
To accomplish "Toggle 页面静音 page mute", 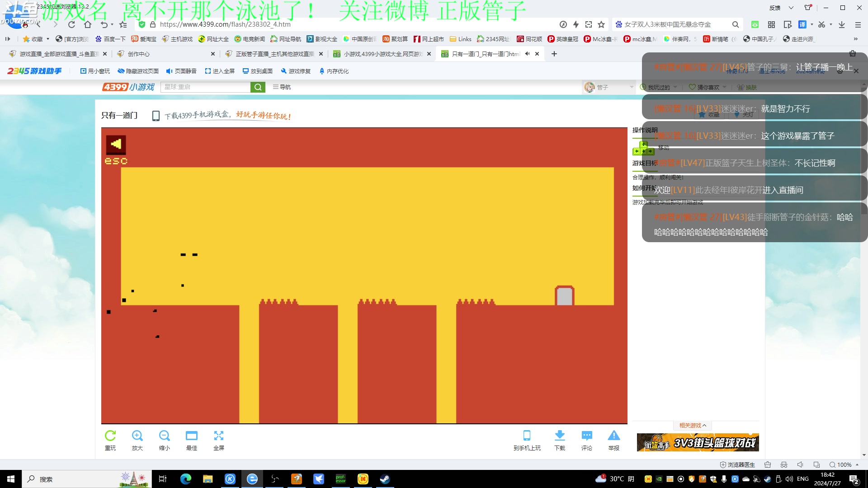I will 181,71.
